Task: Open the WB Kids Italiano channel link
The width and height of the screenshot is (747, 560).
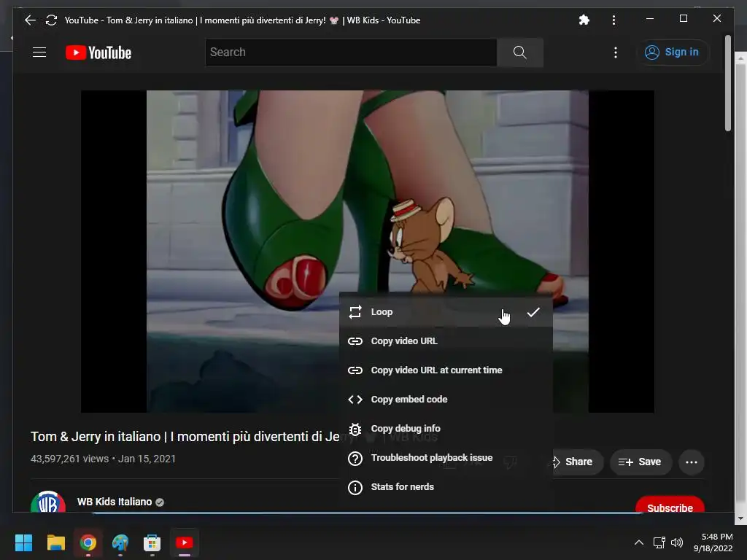Action: point(115,502)
